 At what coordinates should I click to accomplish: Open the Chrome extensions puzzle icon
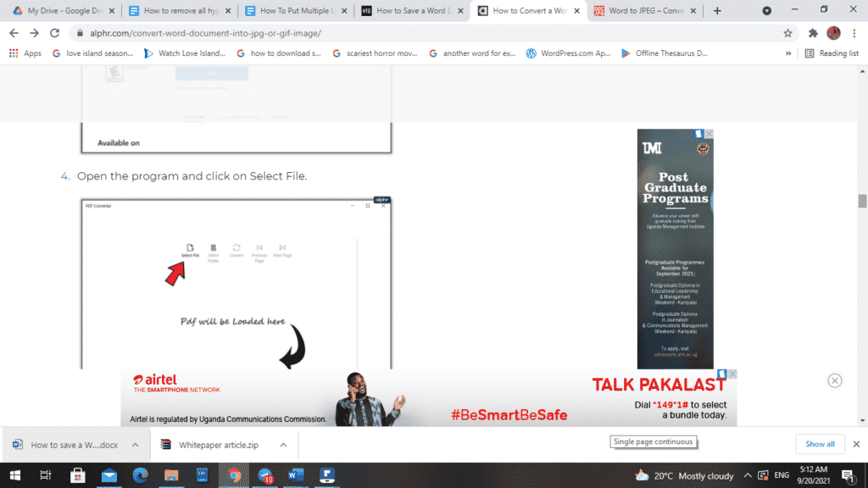[812, 32]
